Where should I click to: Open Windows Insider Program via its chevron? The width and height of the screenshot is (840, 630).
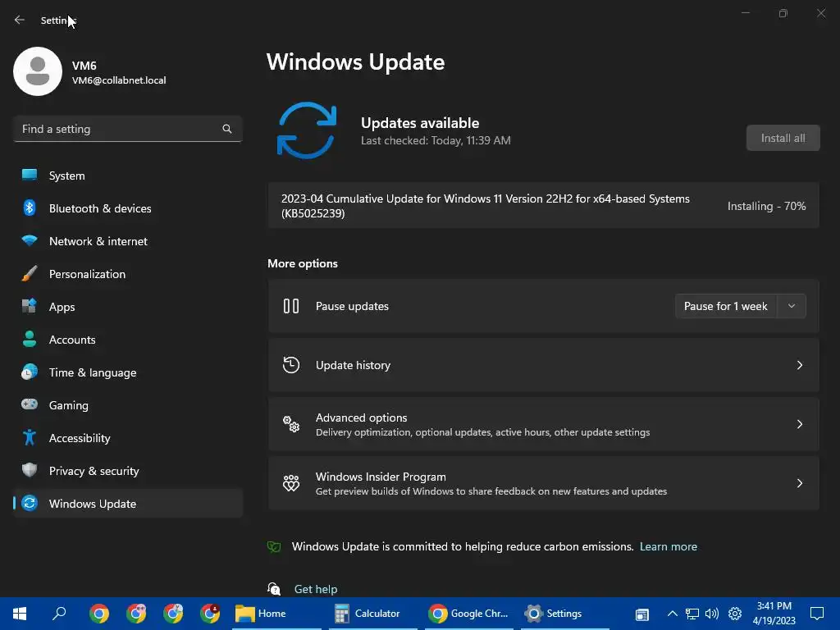799,483
